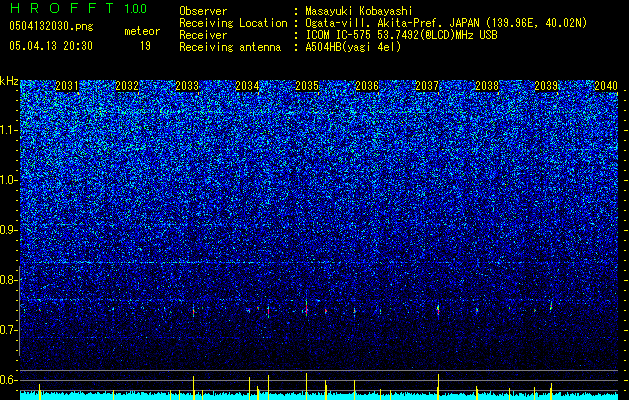The image size is (629, 400).
Task: Click the 1.0 kHz axis tick label
Action: tap(9, 180)
